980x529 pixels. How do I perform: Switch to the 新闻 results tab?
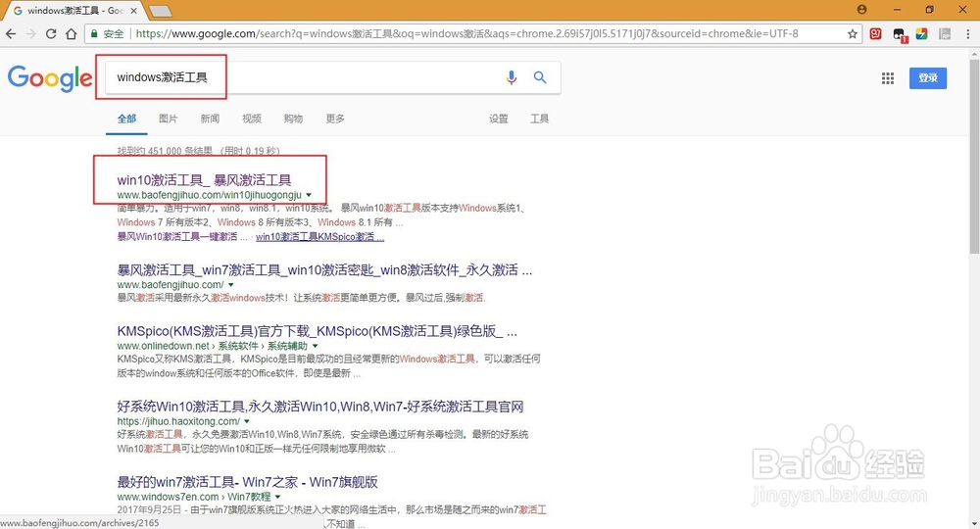pos(210,118)
